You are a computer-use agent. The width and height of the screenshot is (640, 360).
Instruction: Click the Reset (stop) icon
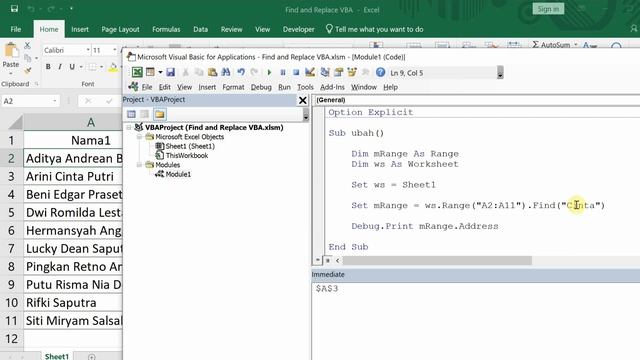(x=296, y=72)
